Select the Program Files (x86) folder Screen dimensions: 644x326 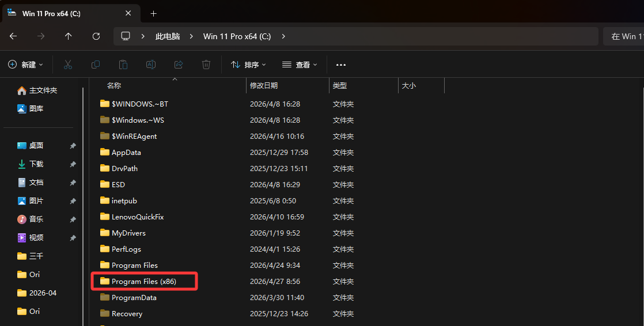point(143,282)
